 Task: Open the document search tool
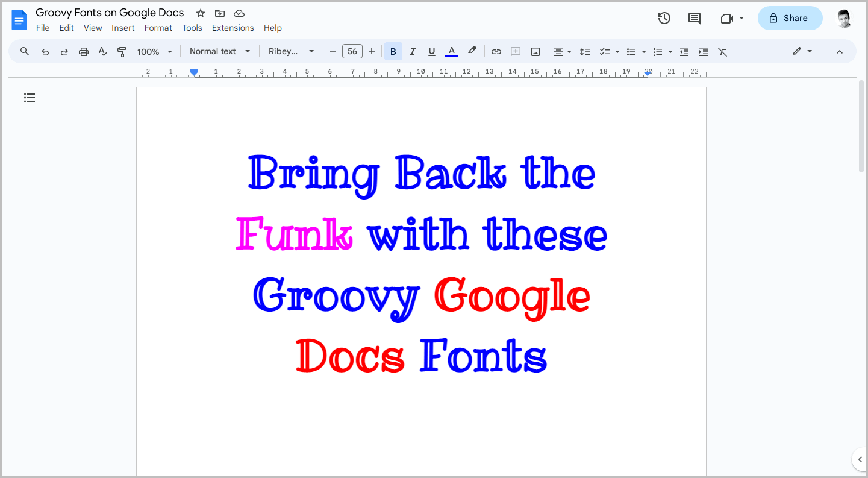click(24, 51)
